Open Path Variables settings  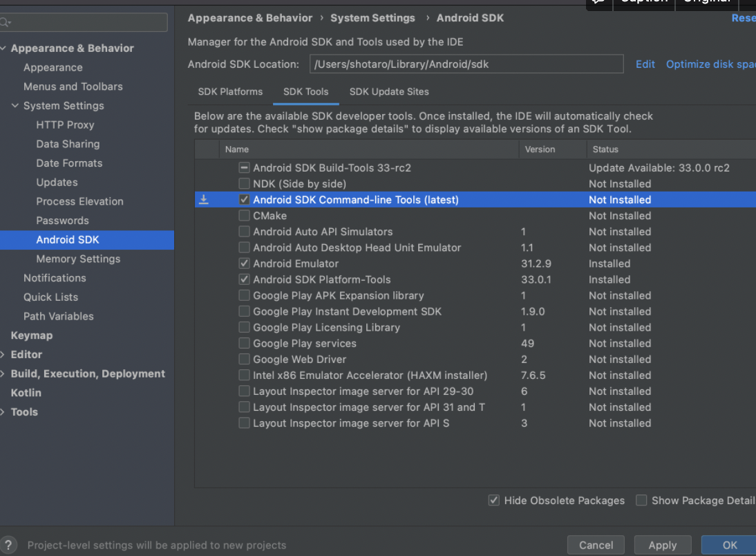click(58, 316)
